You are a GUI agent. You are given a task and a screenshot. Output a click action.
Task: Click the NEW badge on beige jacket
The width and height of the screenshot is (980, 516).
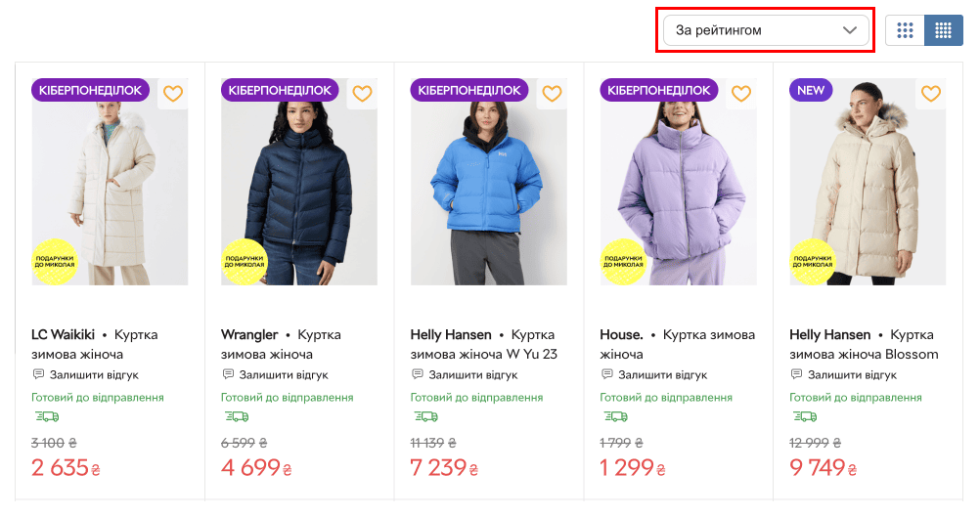811,90
